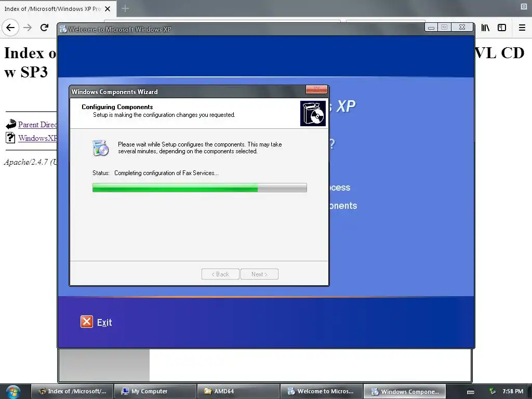Switch to AMD64 folder taskbar button
Viewport: 532px width, 399px height.
(238, 391)
